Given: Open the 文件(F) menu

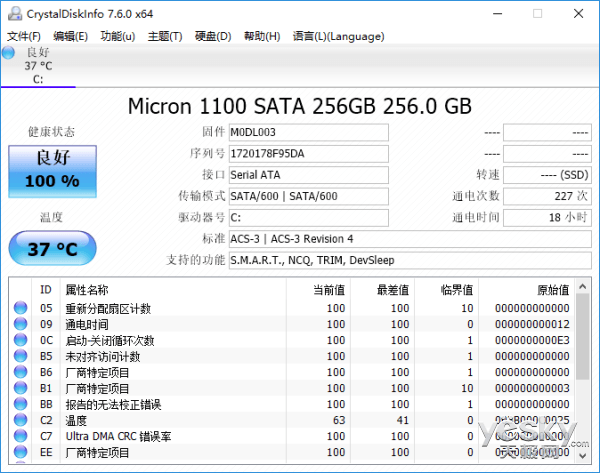Looking at the screenshot, I should coord(24,36).
